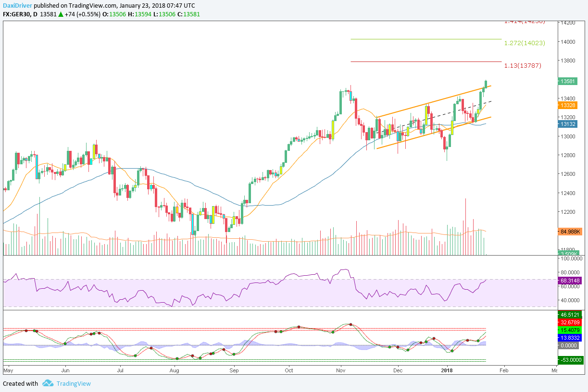The height and width of the screenshot is (392, 588).
Task: Click the Feb label on time axis
Action: point(504,370)
